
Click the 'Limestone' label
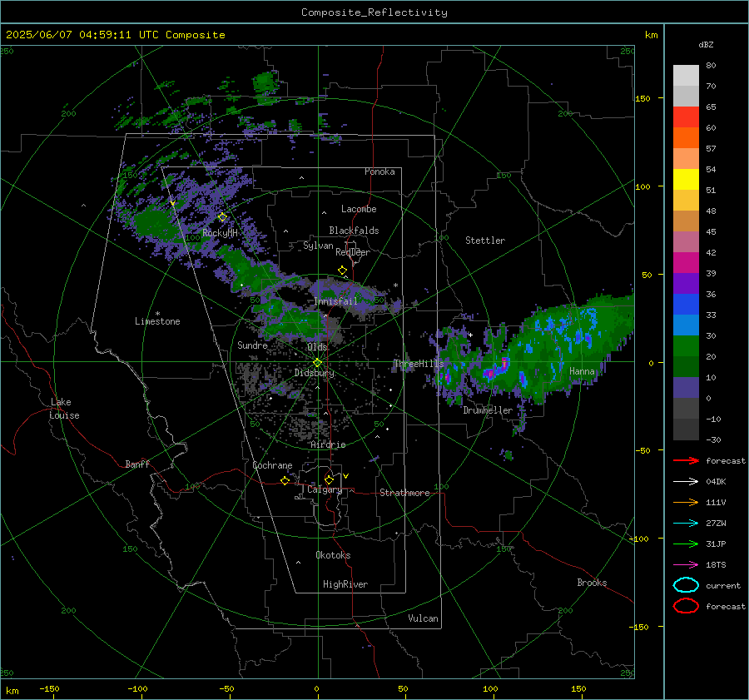tap(157, 321)
